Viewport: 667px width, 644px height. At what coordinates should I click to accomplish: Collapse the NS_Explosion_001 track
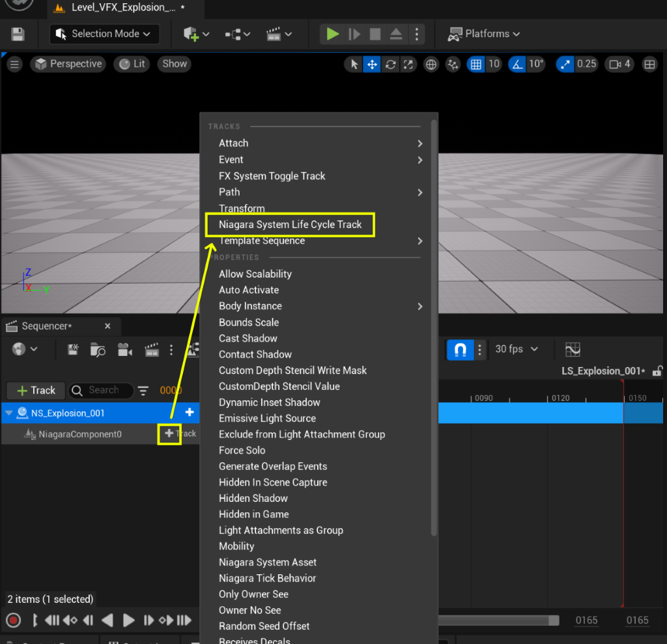click(x=8, y=413)
